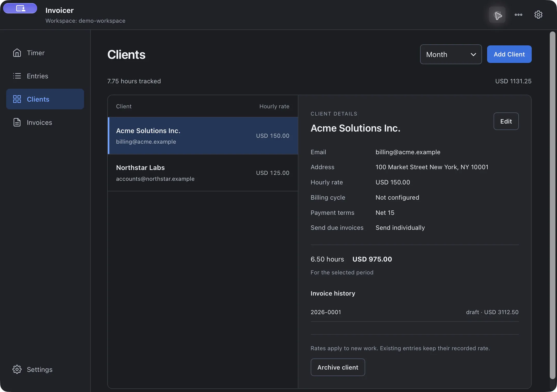Go to the Timer page
Screen dimensions: 557x392
[45, 53]
